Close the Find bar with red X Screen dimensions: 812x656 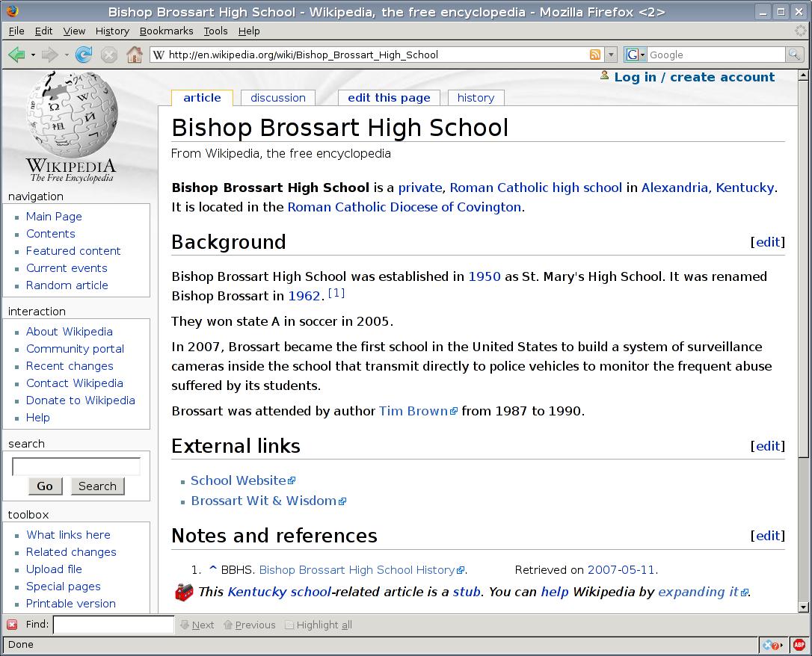pyautogui.click(x=12, y=625)
